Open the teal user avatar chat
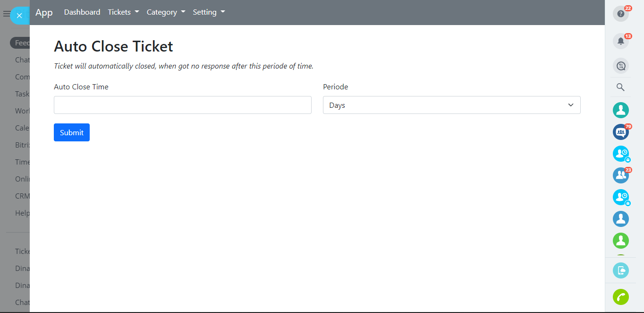The width and height of the screenshot is (644, 313). coord(620,110)
